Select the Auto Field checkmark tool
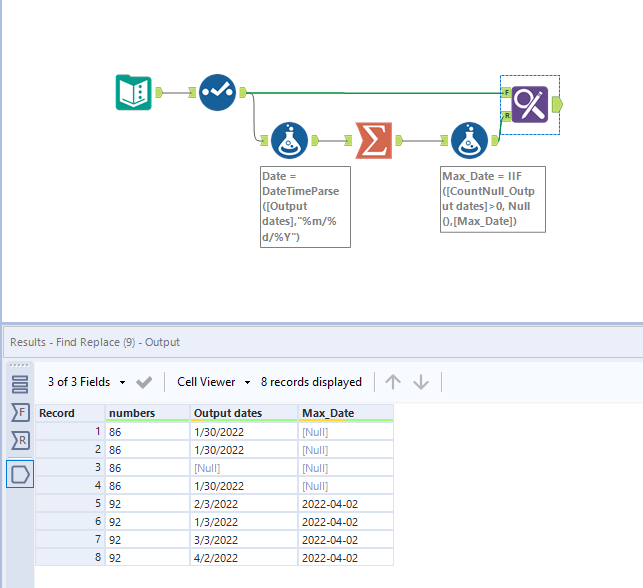 [x=217, y=92]
